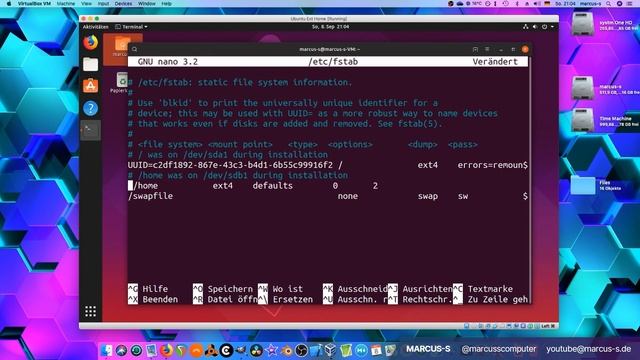The width and height of the screenshot is (640, 360).
Task: Open the Help icon in Ubuntu dock
Action: pos(90,108)
